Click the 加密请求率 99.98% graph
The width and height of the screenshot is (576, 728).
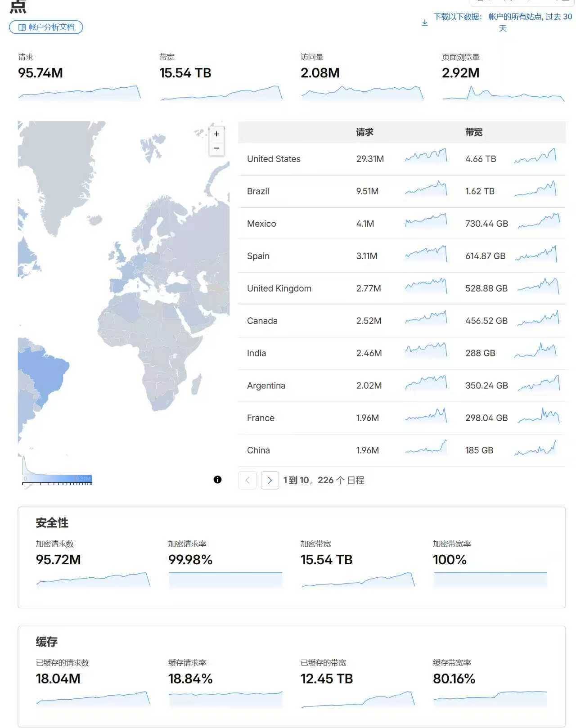click(x=225, y=580)
